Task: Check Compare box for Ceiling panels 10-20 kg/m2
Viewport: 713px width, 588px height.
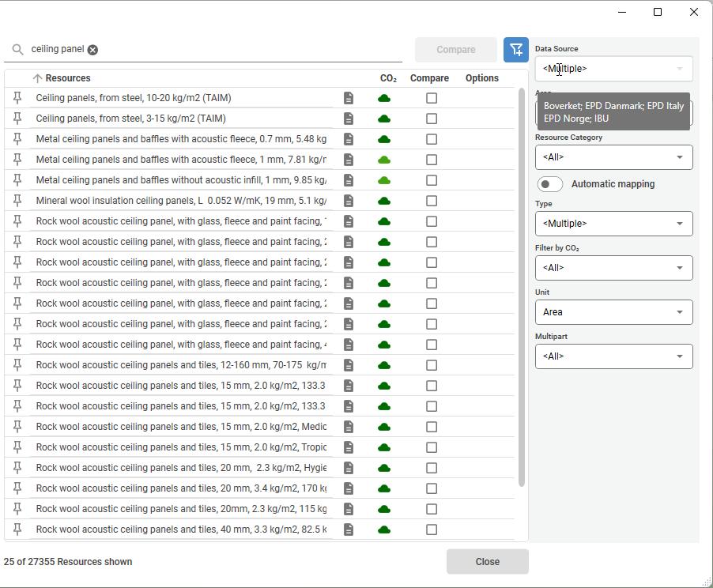Action: (x=432, y=98)
